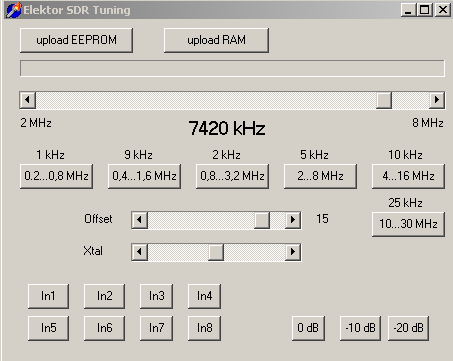Click the 7420 kHz frequency readout

point(227,128)
